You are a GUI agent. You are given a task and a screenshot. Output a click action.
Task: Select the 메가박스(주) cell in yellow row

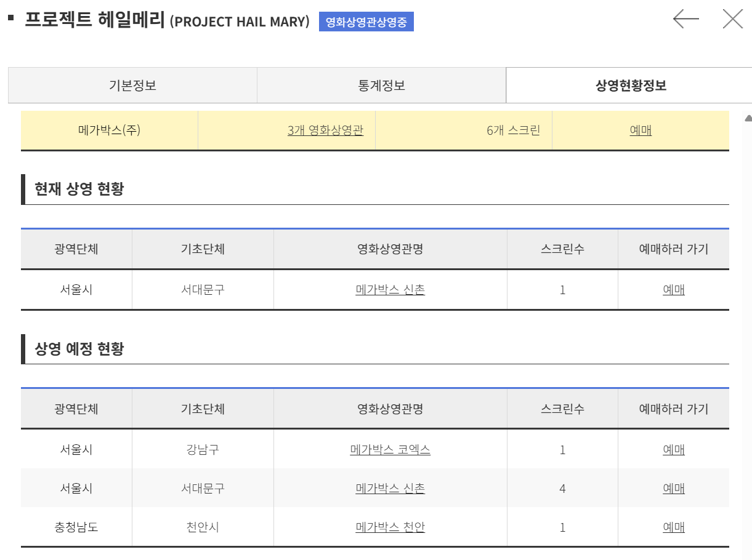(x=109, y=130)
